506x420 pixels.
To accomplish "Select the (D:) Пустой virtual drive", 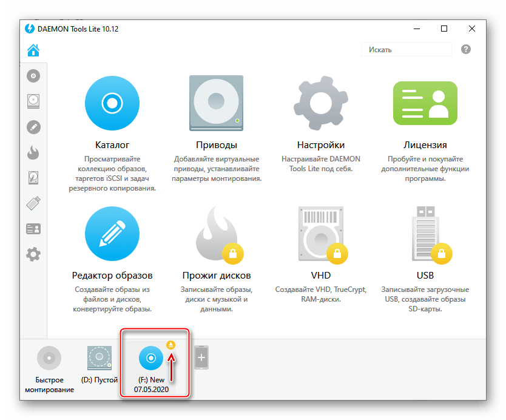I will (x=100, y=358).
